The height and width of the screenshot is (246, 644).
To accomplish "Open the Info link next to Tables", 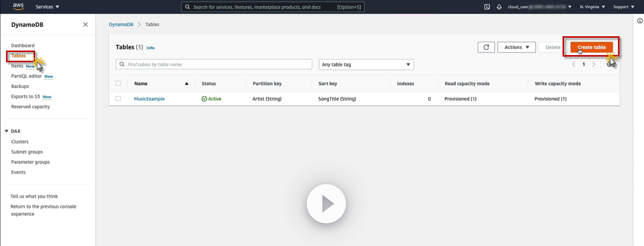I will point(150,48).
